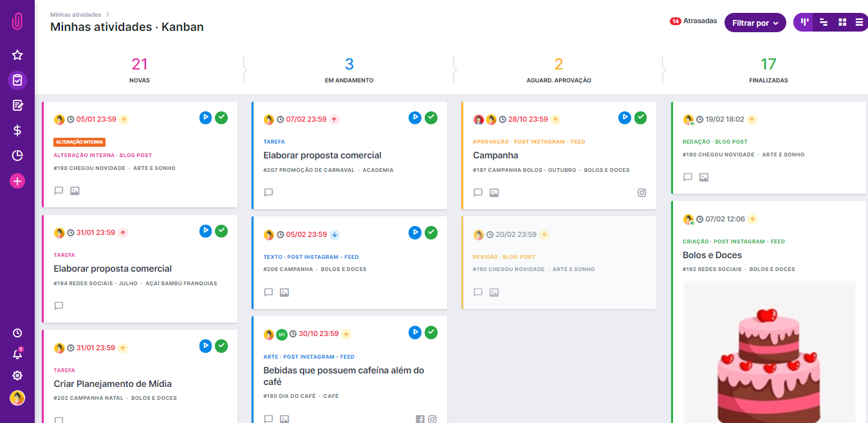Open comments on #207 Promoção de Carnaval card
This screenshot has width=868, height=423.
268,193
